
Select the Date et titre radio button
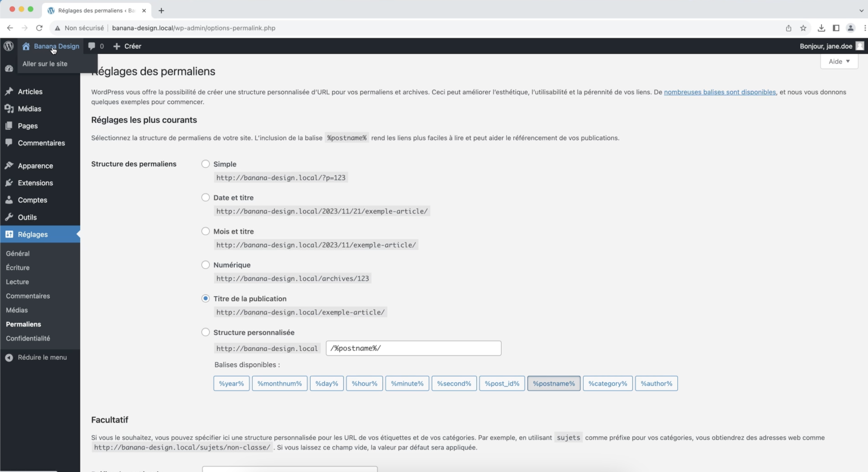point(205,197)
